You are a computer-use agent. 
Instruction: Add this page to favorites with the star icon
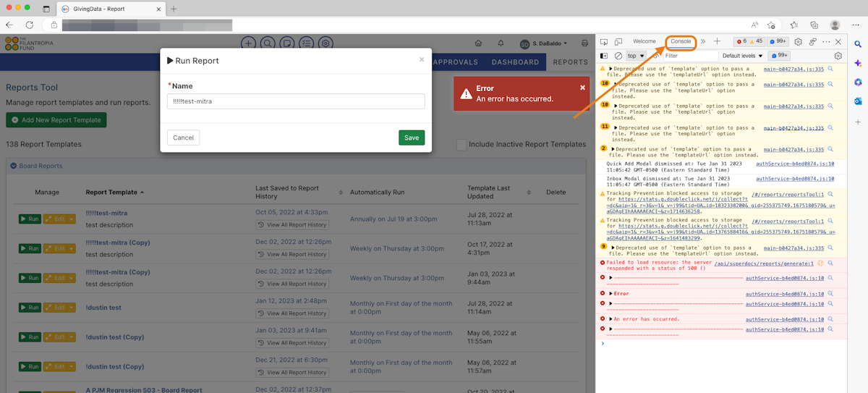click(772, 25)
